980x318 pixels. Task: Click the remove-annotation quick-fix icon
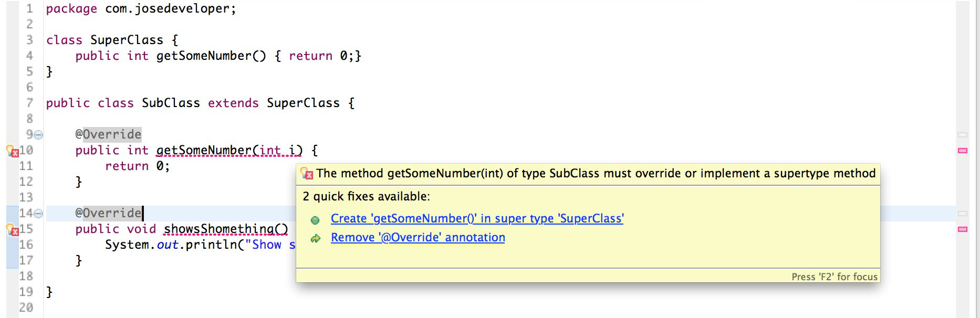click(x=315, y=238)
